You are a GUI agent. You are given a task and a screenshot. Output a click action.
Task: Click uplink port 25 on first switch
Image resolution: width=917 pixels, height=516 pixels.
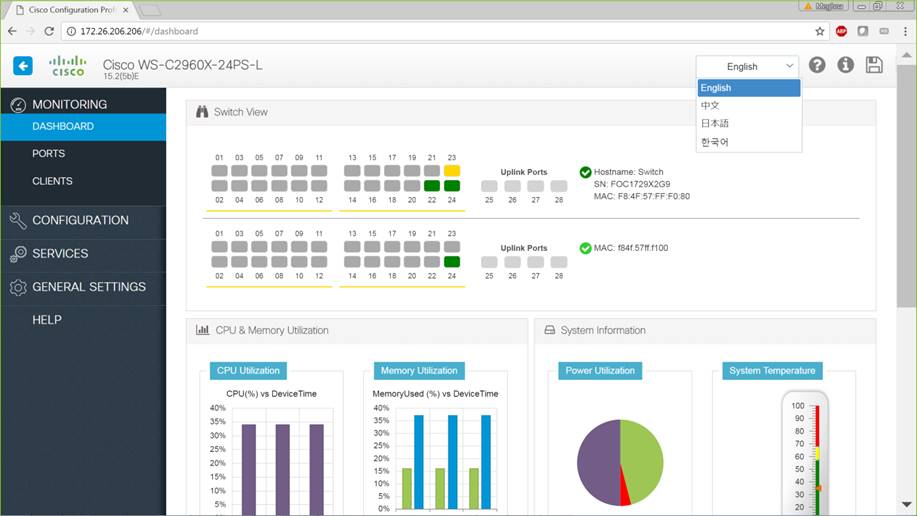click(x=489, y=186)
